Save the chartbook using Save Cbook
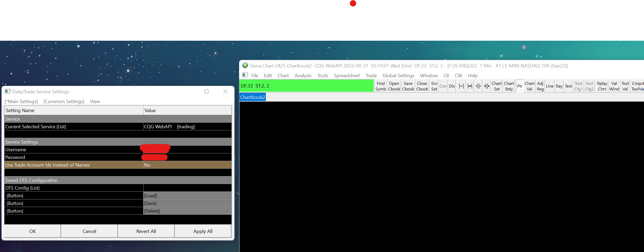This screenshot has height=252, width=644. tap(408, 86)
